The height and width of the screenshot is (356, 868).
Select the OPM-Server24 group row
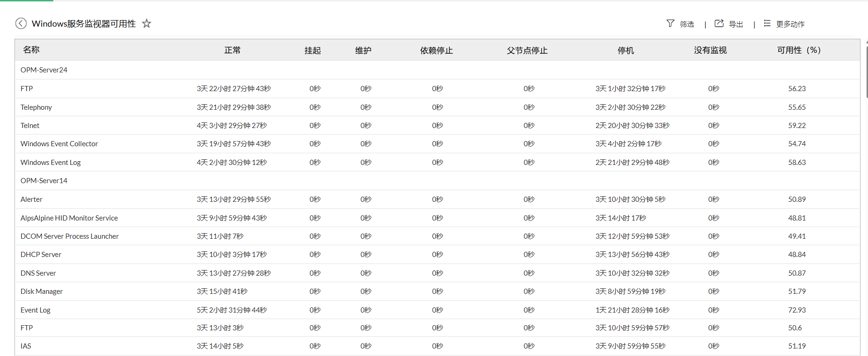(44, 70)
